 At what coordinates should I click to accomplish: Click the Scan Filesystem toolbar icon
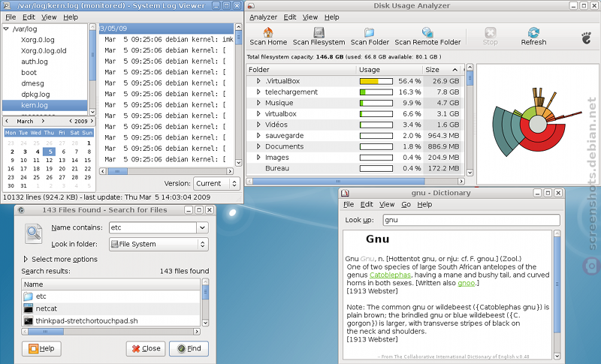point(319,32)
